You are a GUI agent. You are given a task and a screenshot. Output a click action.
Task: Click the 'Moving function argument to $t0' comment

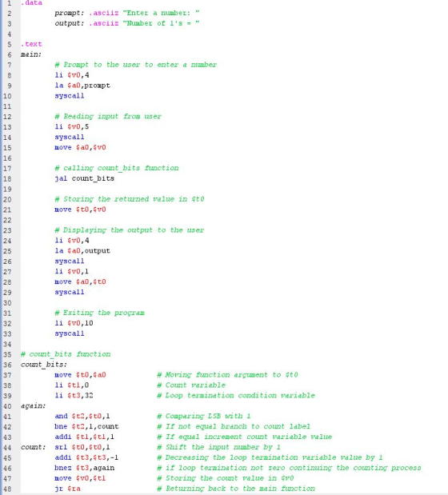pos(228,375)
